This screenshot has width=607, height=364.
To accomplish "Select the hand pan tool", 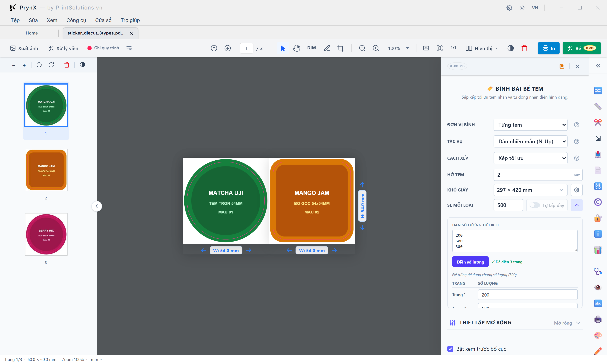I will [x=297, y=48].
